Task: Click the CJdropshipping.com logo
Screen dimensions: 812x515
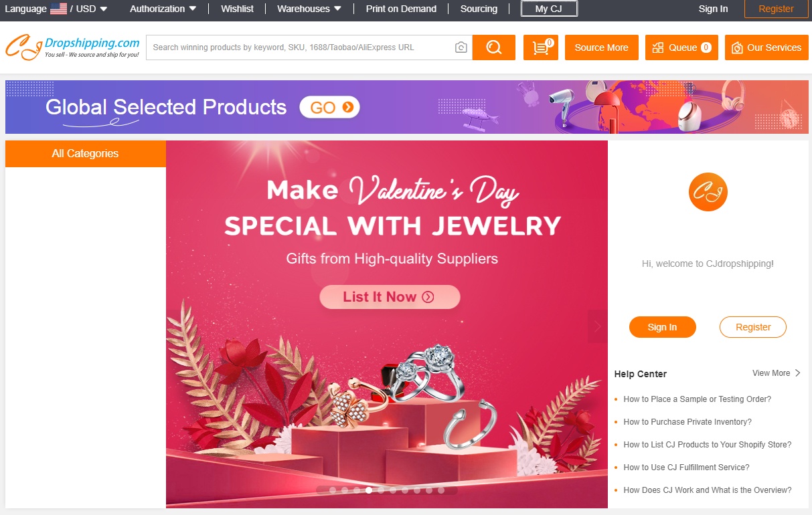Action: [72, 47]
